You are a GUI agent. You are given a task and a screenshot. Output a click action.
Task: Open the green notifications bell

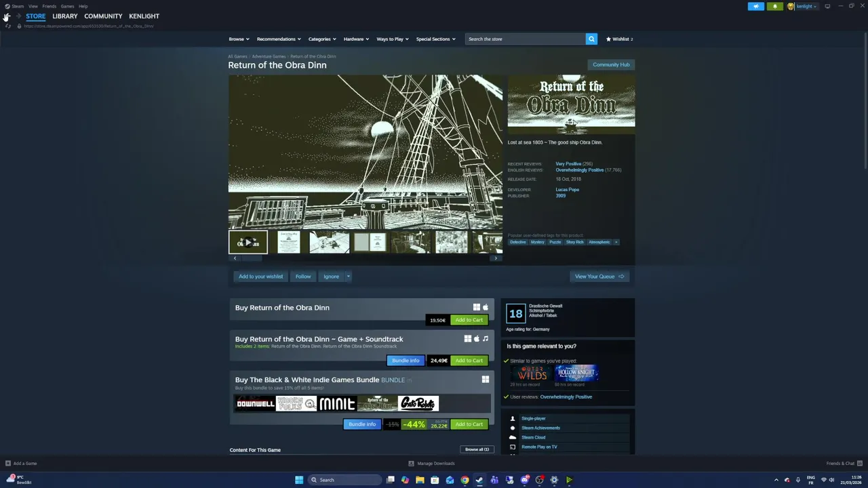774,6
